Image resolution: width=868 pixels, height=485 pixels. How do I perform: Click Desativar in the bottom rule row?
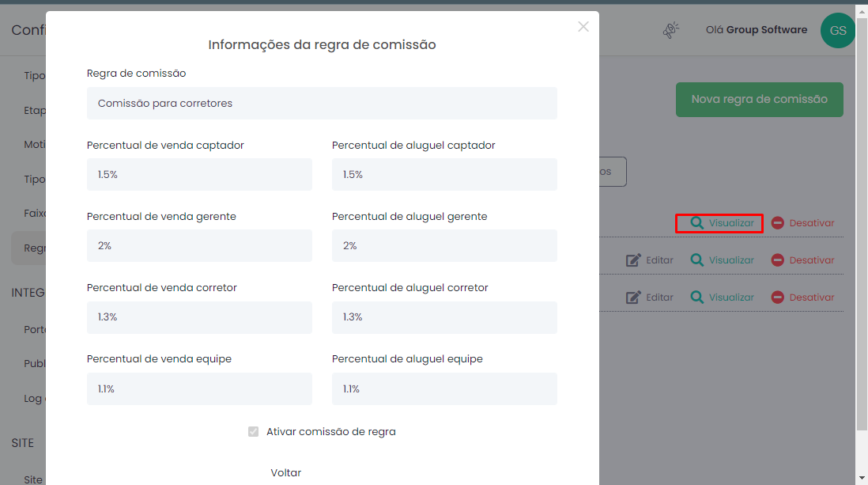[802, 297]
